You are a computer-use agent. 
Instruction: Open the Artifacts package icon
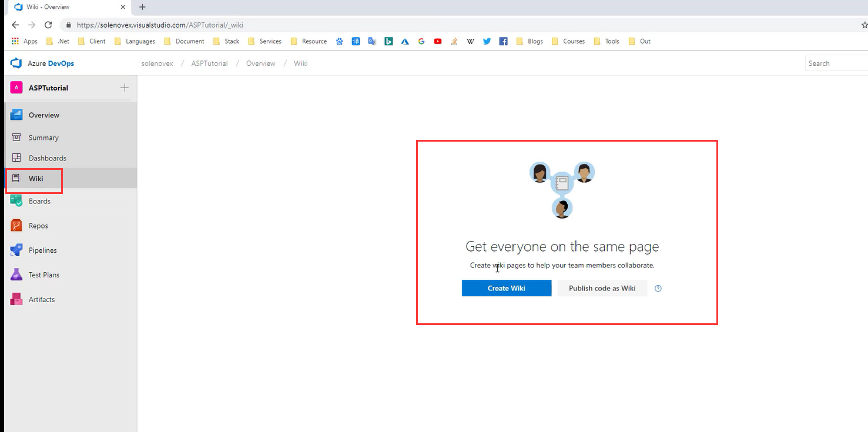pyautogui.click(x=16, y=299)
